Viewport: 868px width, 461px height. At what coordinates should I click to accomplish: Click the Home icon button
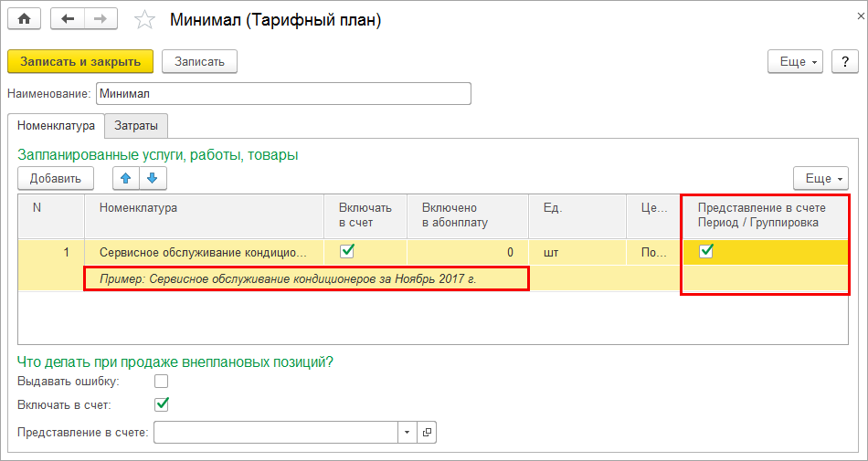point(25,18)
